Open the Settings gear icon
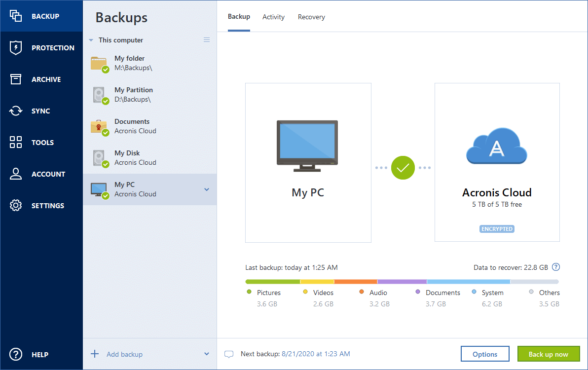 coord(15,205)
